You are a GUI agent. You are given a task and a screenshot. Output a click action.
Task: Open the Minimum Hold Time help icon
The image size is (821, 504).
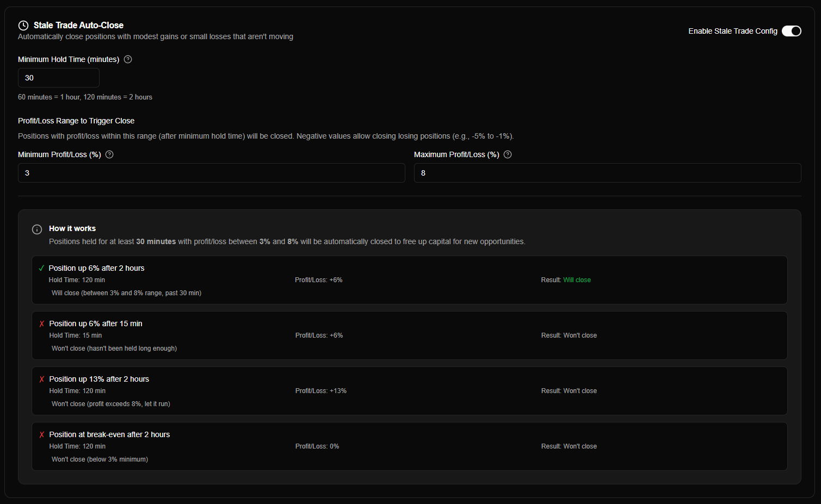pyautogui.click(x=127, y=59)
